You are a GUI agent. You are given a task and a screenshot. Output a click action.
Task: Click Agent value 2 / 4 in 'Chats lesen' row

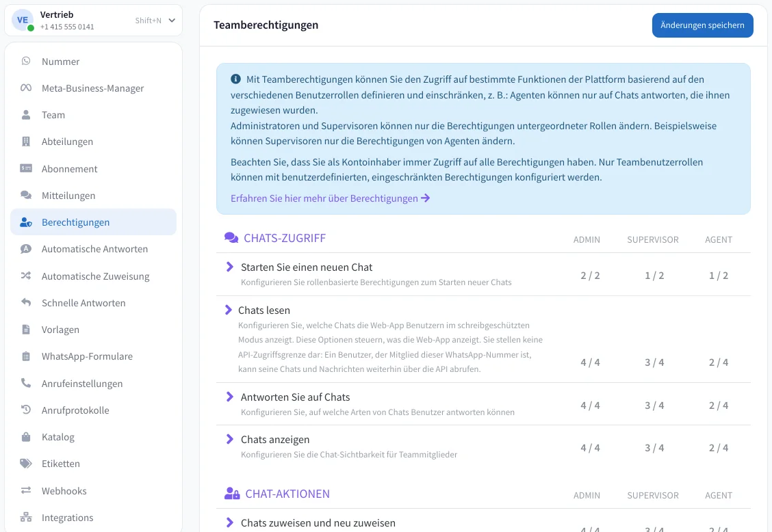tap(719, 362)
